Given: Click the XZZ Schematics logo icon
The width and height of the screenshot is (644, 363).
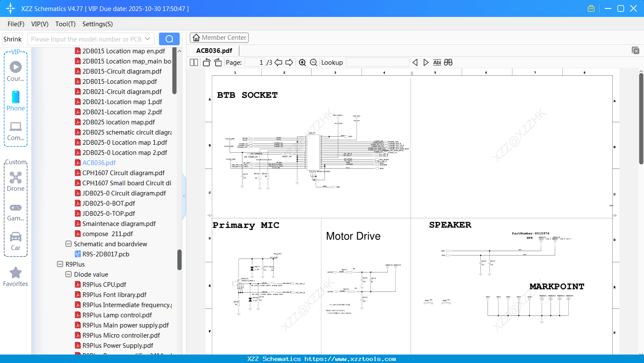Looking at the screenshot, I should 11,8.
